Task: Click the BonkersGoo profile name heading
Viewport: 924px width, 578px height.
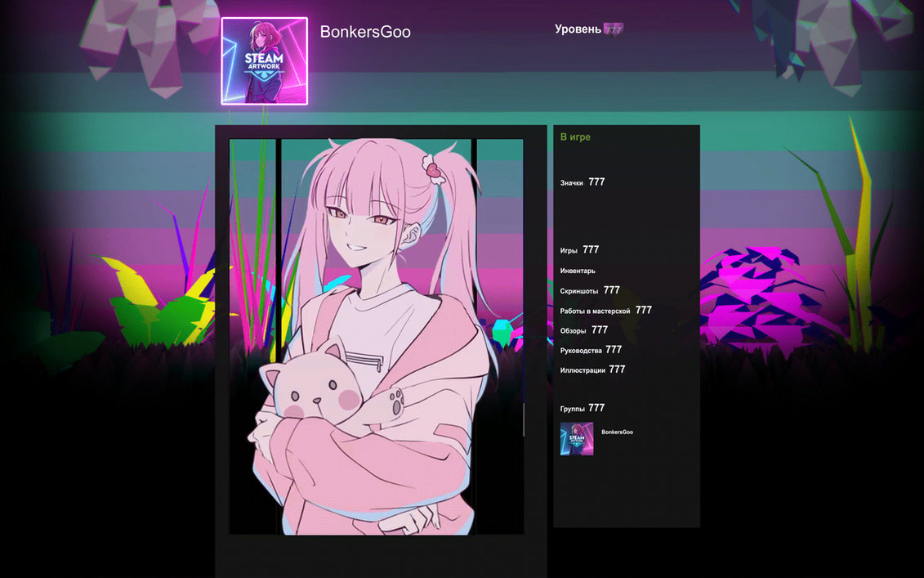Action: (x=365, y=32)
